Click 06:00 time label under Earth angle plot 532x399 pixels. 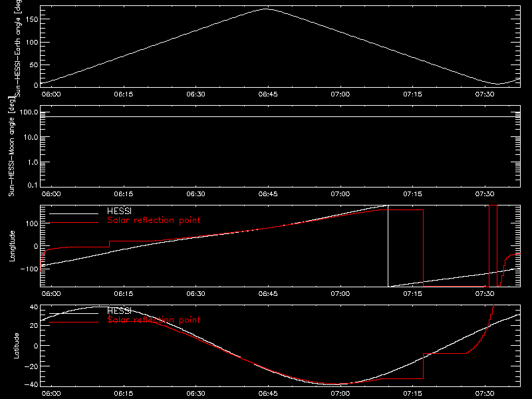point(51,94)
